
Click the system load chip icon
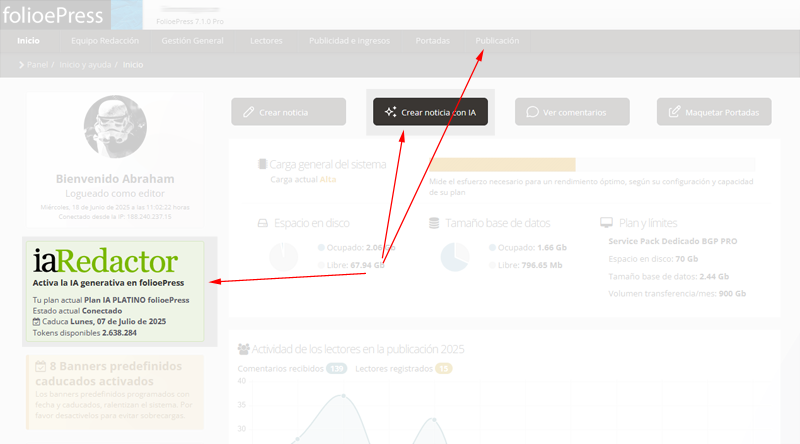point(262,164)
